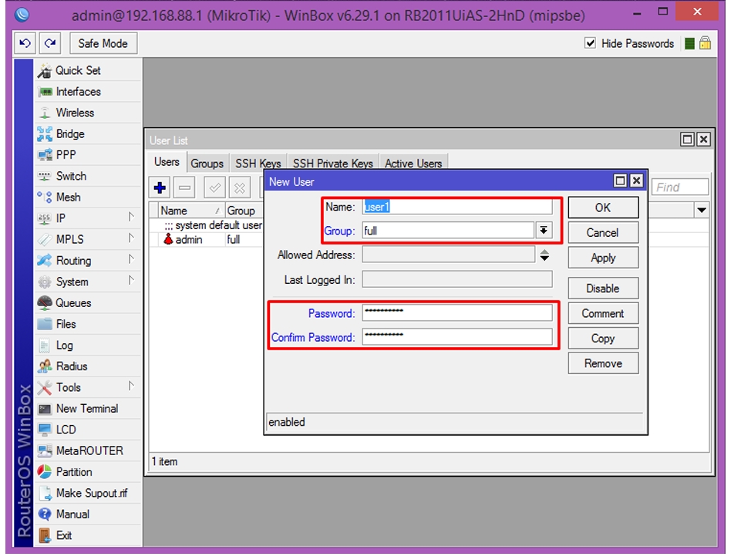Open the Queues section
Image resolution: width=731 pixels, height=560 pixels.
tap(88, 303)
